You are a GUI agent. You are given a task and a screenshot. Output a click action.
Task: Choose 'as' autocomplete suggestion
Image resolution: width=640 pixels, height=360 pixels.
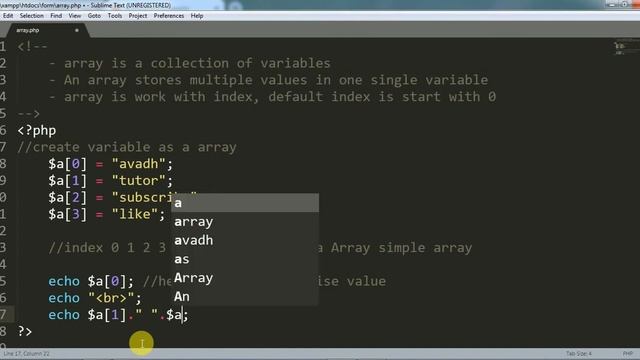(245, 259)
